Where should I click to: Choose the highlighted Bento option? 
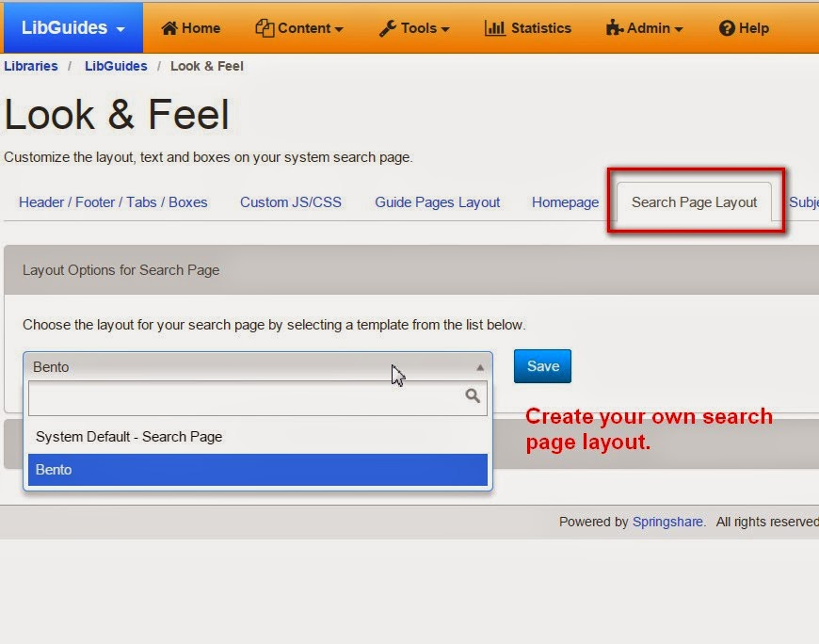click(258, 470)
